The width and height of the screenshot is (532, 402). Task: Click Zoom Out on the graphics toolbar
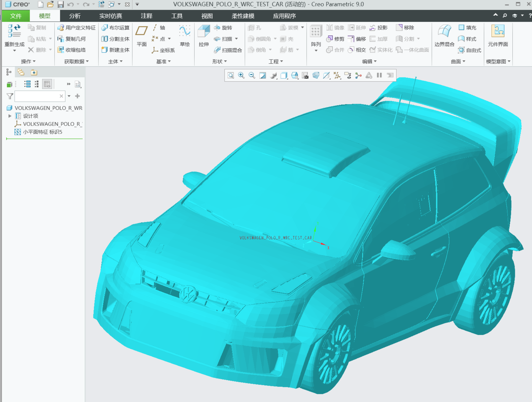252,75
